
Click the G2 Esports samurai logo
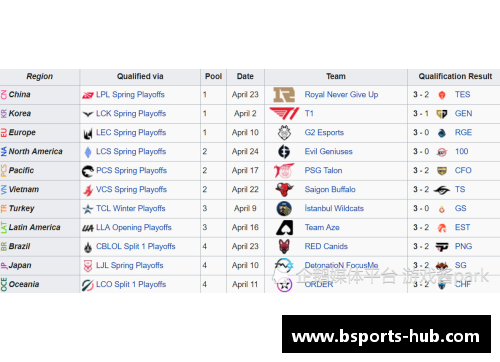pos(284,133)
